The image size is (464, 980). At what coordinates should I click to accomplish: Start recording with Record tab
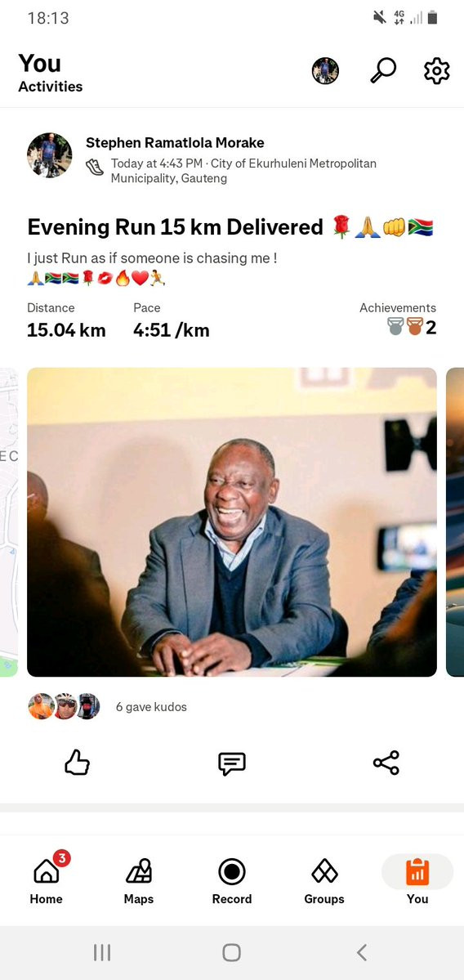coord(232,879)
